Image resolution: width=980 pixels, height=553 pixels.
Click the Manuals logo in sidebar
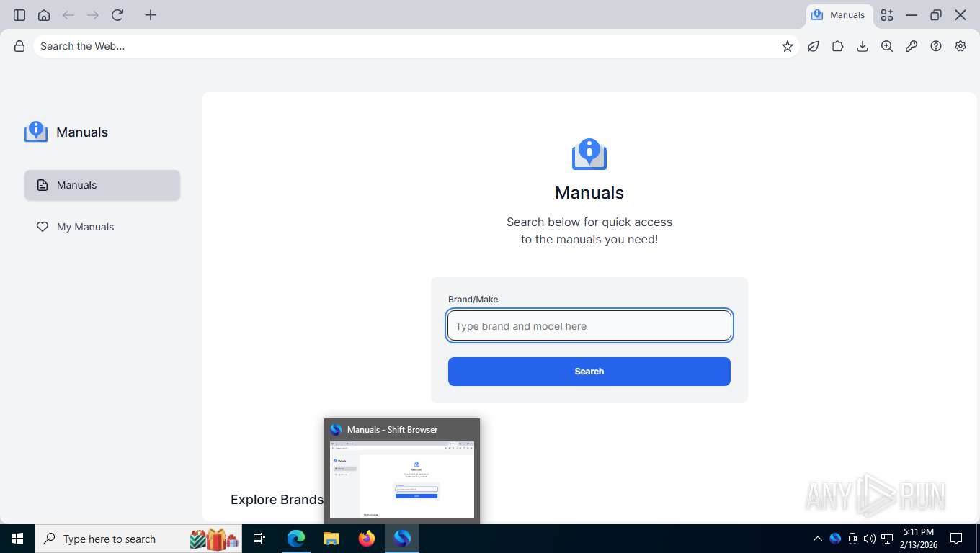pyautogui.click(x=36, y=132)
